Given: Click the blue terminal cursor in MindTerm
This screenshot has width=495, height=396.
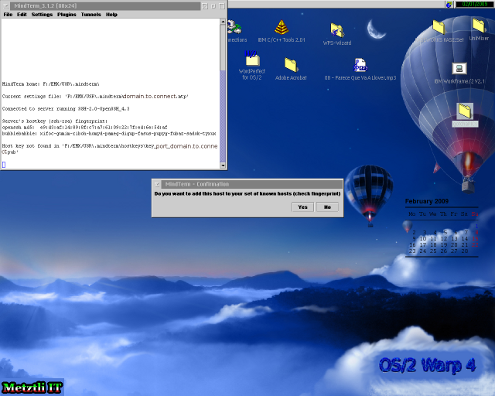Looking at the screenshot, I should [x=4, y=164].
